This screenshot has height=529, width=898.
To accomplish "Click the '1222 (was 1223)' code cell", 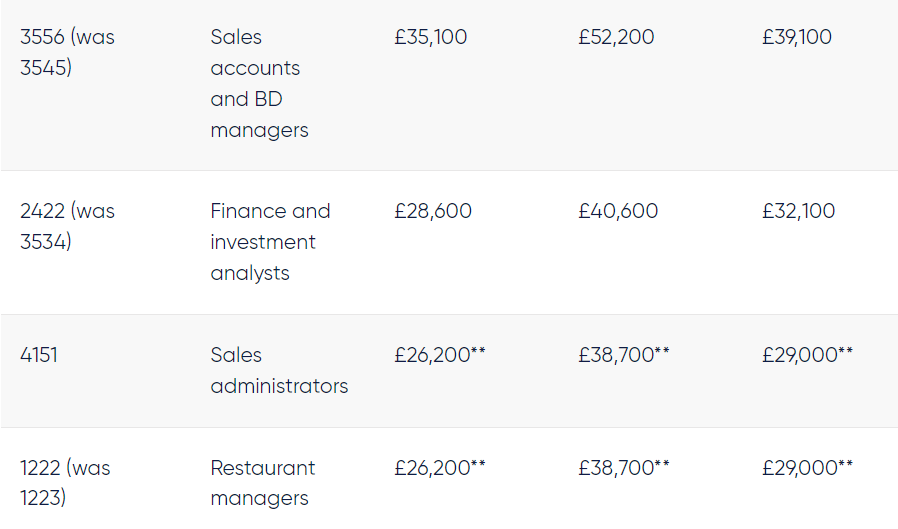I will click(65, 483).
